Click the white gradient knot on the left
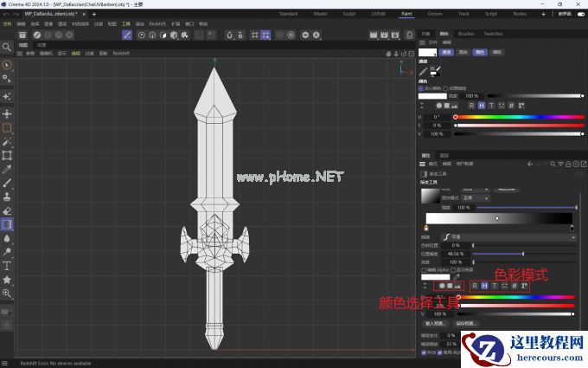This screenshot has width=588, height=368. (426, 228)
